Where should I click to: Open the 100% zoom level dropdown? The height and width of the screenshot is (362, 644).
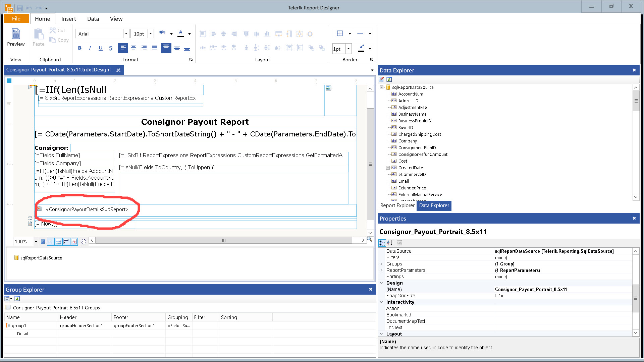(36, 242)
